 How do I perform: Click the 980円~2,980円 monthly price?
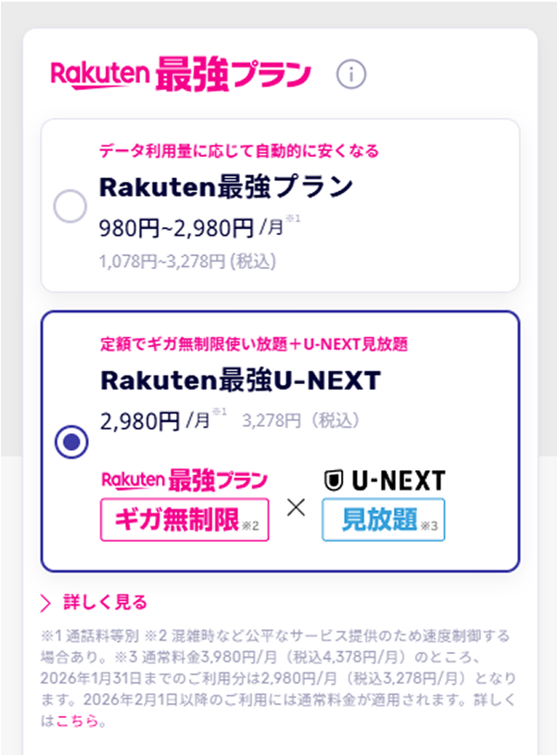coord(176,226)
